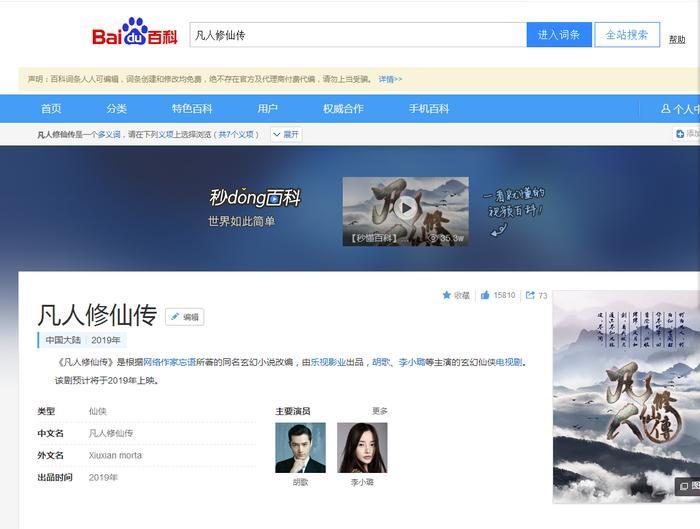The height and width of the screenshot is (529, 700).
Task: Click the gallery icon on the poster
Action: [x=684, y=486]
